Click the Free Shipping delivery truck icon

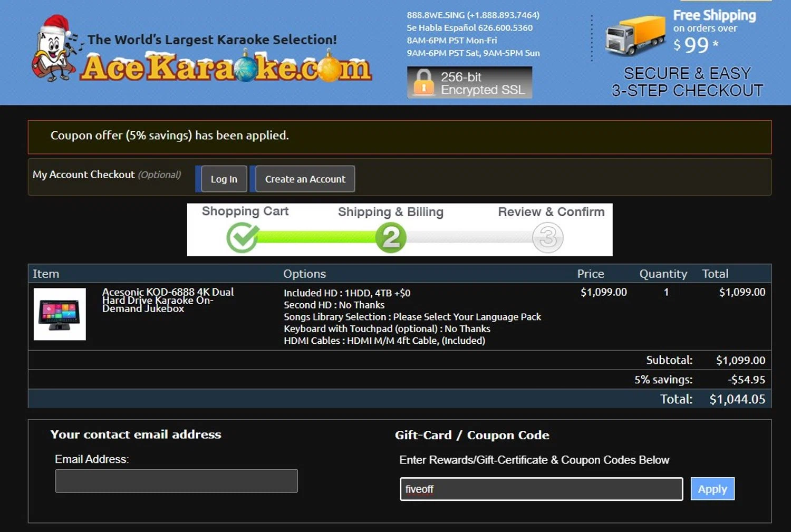tap(635, 36)
